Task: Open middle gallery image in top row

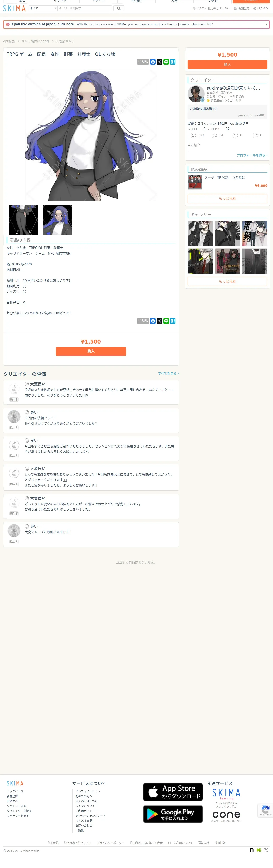Action: tap(227, 233)
